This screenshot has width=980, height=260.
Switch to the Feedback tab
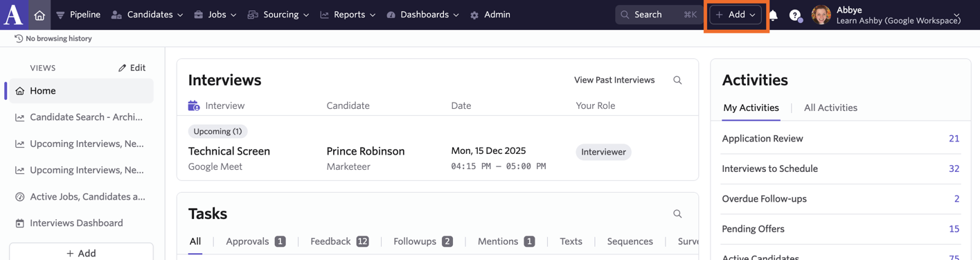point(339,241)
